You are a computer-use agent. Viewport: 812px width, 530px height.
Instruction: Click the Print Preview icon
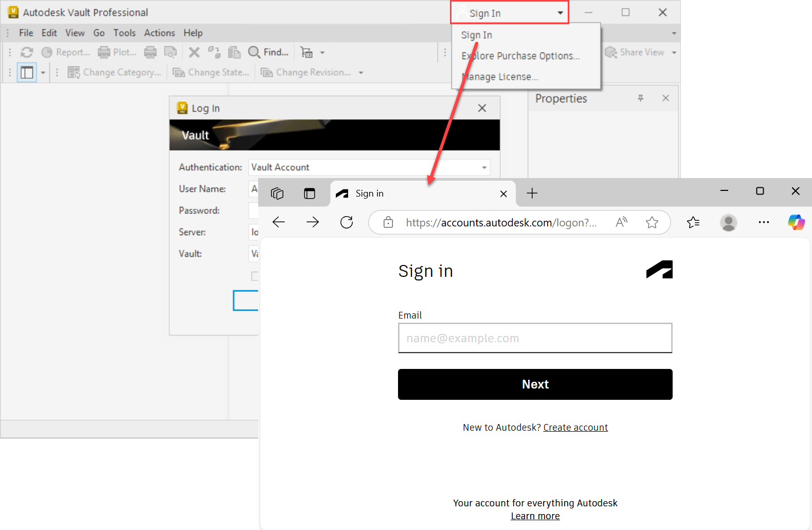(170, 52)
